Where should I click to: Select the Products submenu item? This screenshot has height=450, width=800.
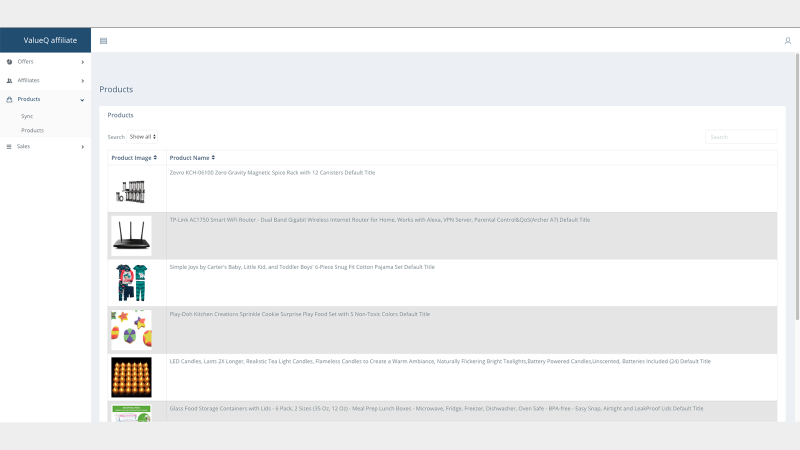(x=32, y=131)
